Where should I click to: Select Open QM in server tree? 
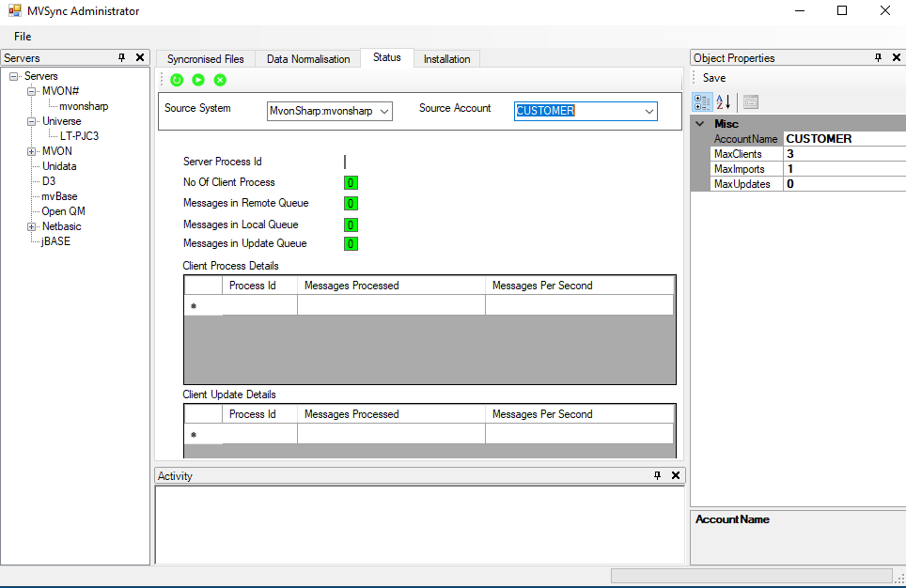63,211
